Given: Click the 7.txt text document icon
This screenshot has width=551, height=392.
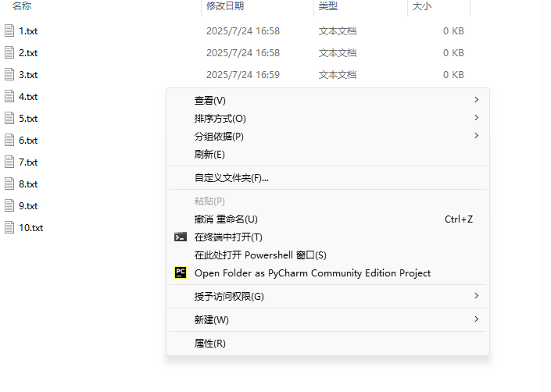Looking at the screenshot, I should pyautogui.click(x=9, y=162).
